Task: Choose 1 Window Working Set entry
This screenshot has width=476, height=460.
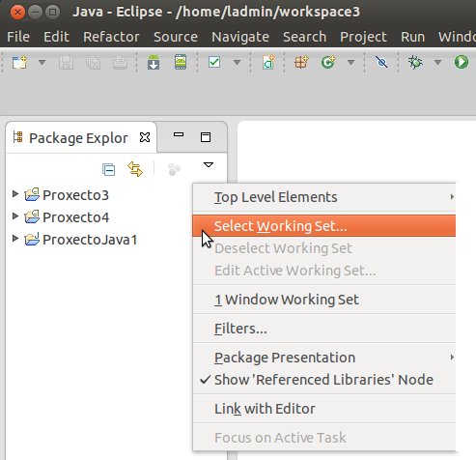Action: (324, 300)
